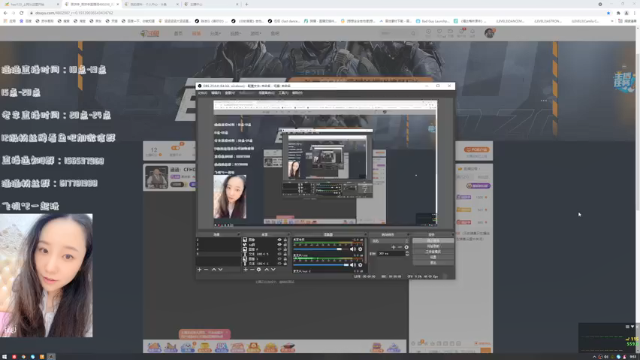Open settings gear for second mixer track

[360, 265]
